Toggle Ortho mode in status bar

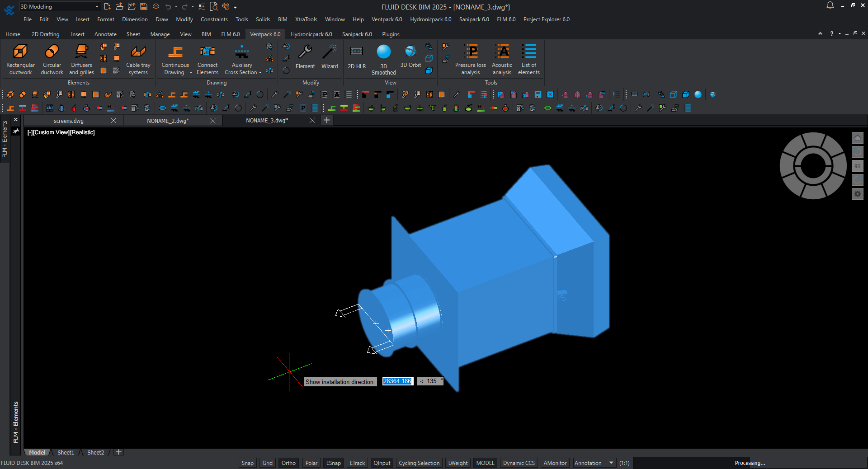288,463
